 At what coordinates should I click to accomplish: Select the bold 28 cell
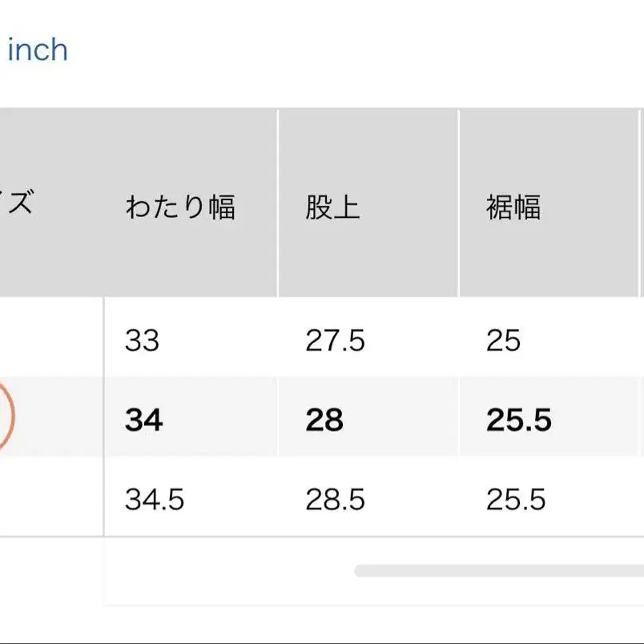(324, 420)
